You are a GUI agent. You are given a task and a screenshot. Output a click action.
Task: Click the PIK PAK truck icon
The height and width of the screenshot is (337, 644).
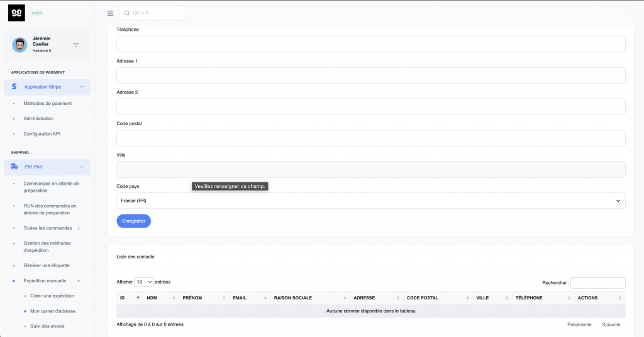pyautogui.click(x=14, y=167)
